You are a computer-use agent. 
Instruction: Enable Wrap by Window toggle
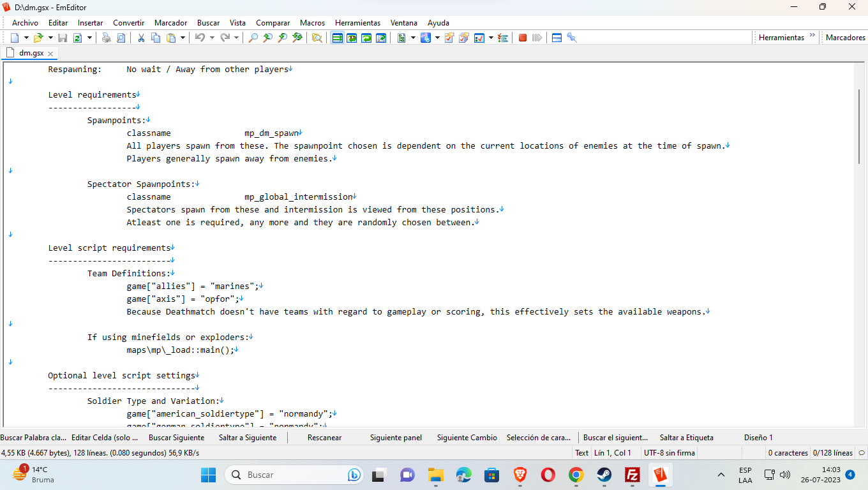(x=366, y=38)
